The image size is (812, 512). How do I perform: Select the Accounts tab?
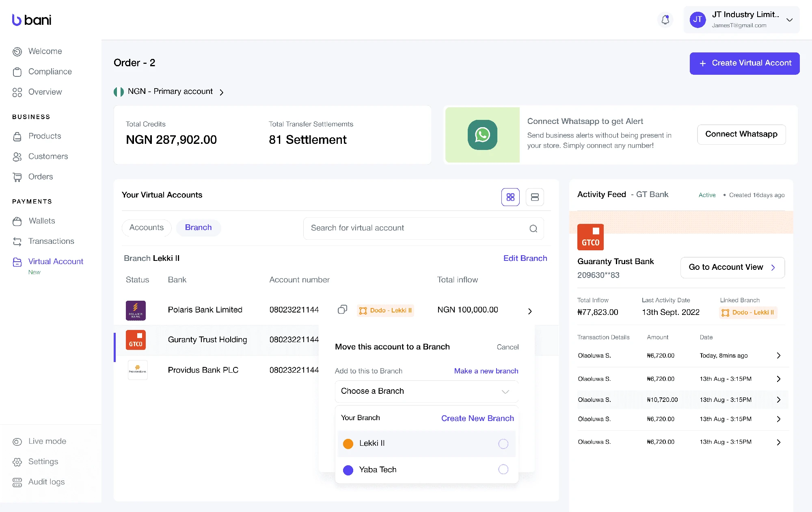(x=147, y=228)
